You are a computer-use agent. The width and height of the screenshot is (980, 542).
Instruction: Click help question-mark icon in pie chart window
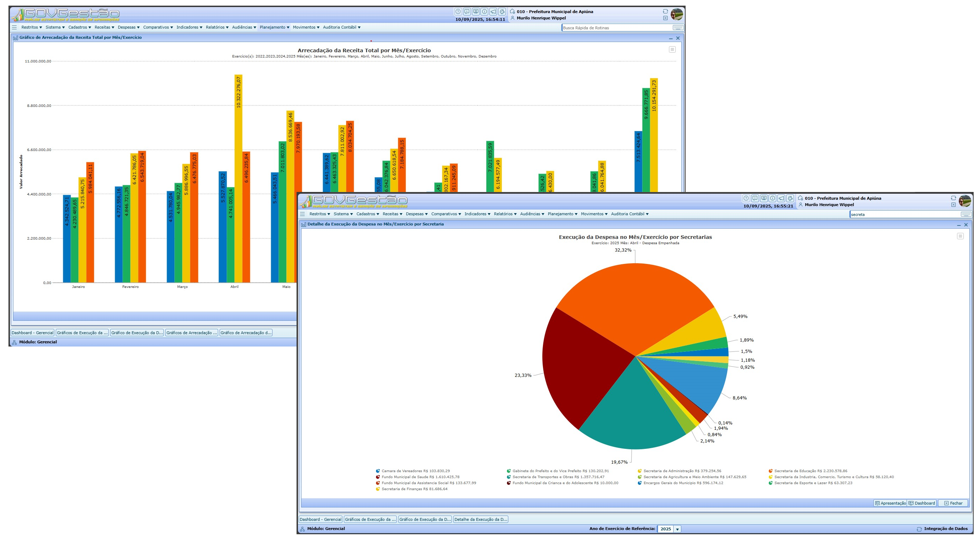pyautogui.click(x=746, y=198)
